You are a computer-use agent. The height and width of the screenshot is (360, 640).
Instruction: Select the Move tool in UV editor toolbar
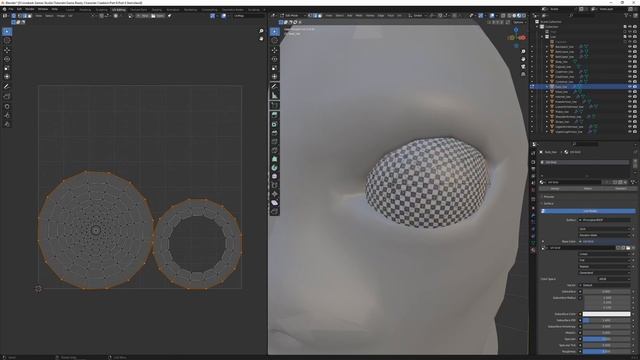tap(7, 50)
